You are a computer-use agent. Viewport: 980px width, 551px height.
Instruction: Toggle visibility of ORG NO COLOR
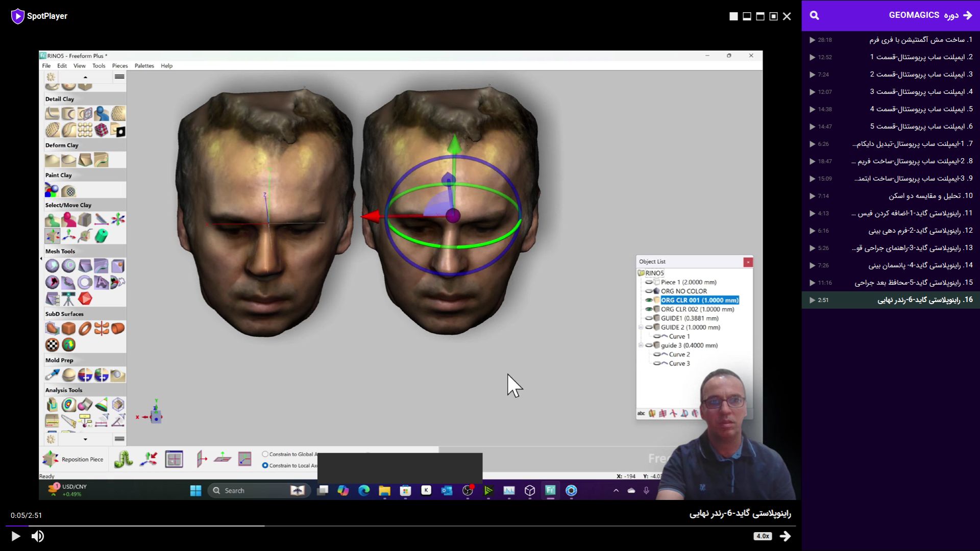point(649,291)
